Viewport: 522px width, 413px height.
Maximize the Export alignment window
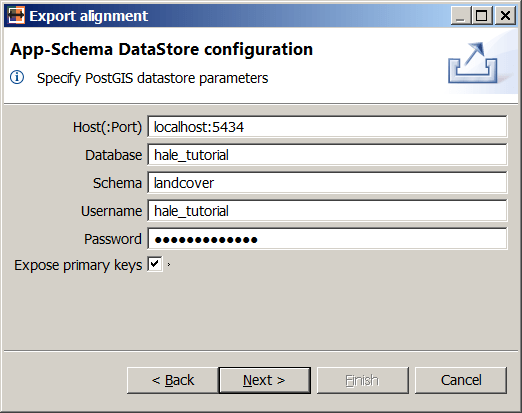pos(482,15)
